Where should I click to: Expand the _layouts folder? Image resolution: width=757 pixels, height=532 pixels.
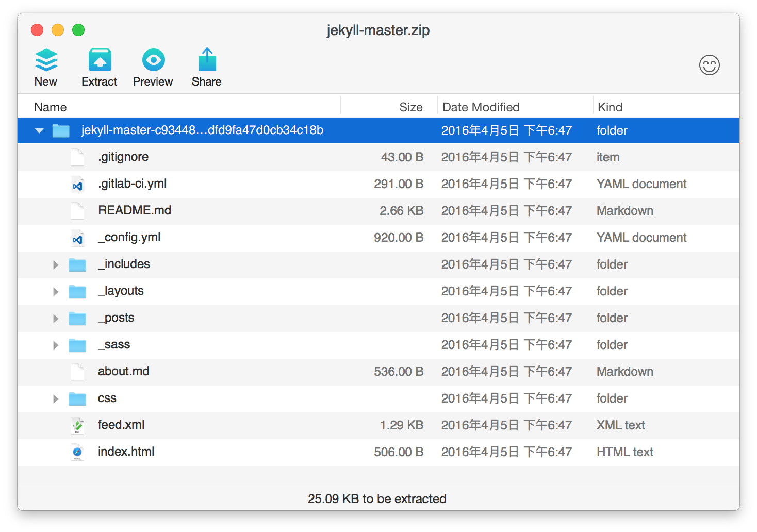tap(56, 292)
